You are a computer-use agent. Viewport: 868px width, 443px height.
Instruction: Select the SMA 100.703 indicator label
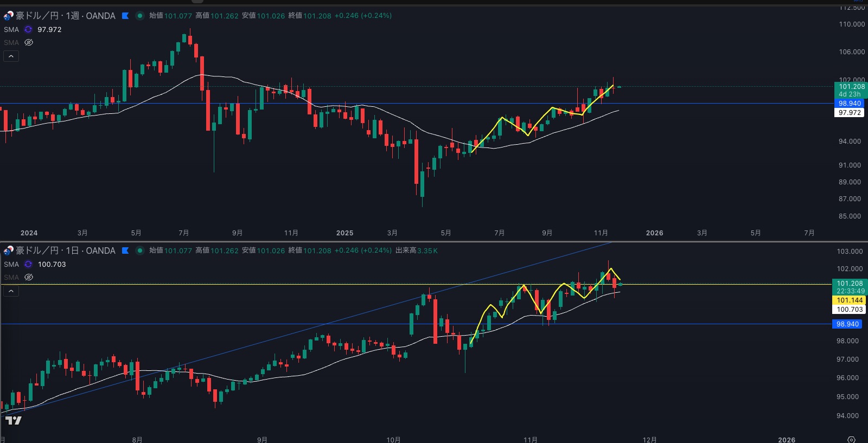coord(11,264)
